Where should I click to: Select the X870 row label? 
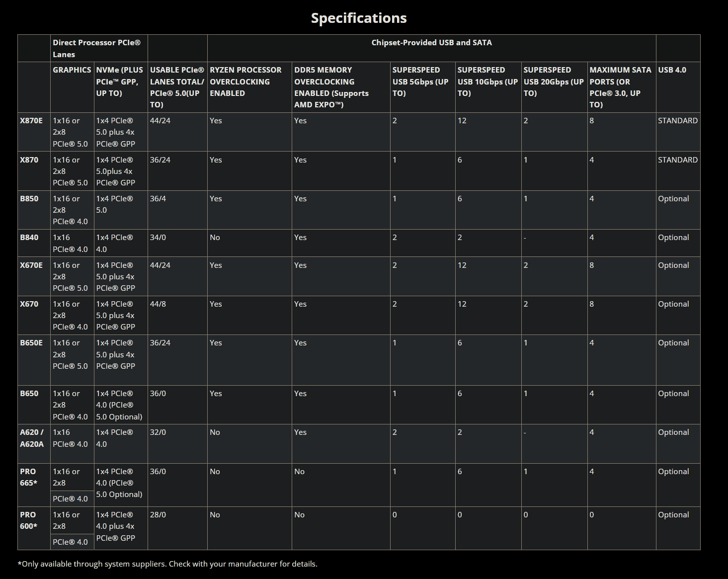pos(29,160)
